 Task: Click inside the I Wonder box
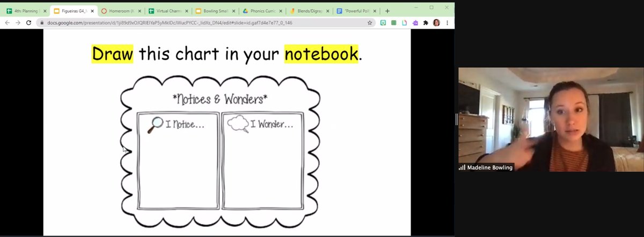pos(262,161)
